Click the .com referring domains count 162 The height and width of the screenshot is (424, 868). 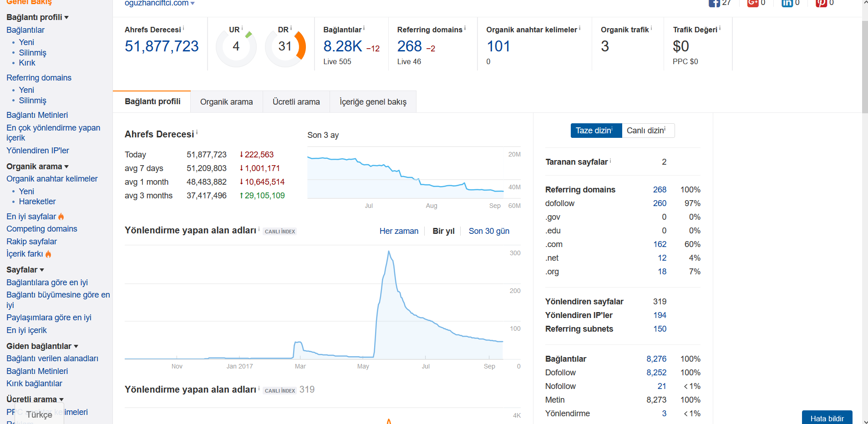[x=660, y=244]
